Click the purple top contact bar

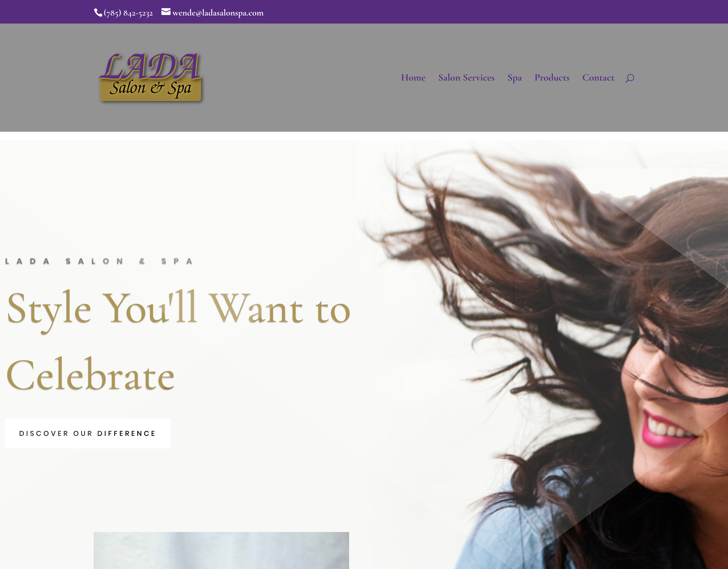364,12
